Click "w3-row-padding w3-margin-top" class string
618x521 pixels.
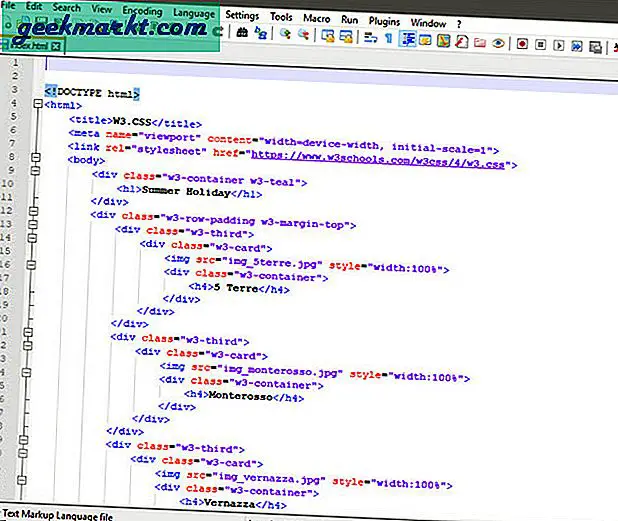(253, 221)
